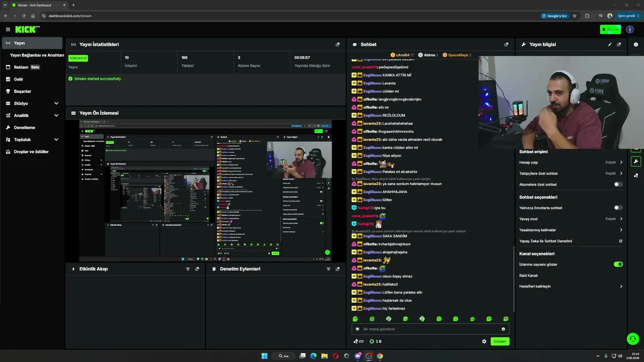
Task: Click the last quick emote with heart
Action: [506, 319]
